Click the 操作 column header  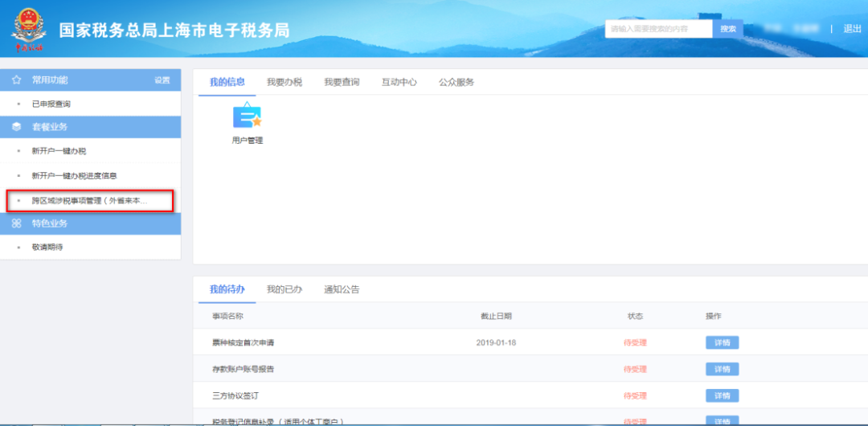click(713, 316)
